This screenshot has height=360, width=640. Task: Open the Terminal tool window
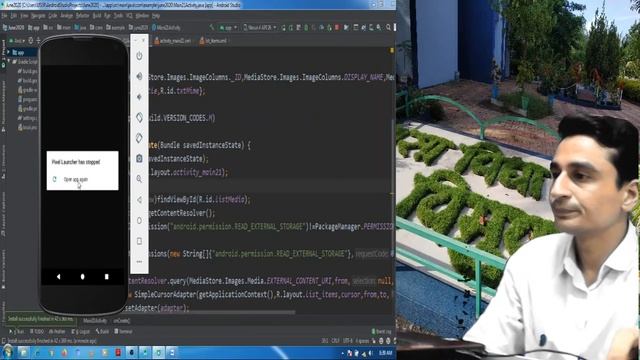click(123, 332)
